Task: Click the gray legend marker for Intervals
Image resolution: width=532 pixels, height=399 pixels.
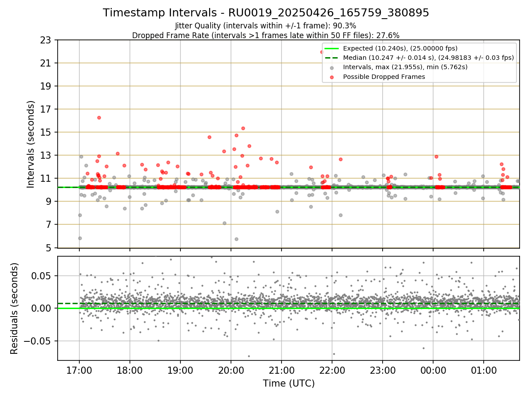Action: coord(332,67)
